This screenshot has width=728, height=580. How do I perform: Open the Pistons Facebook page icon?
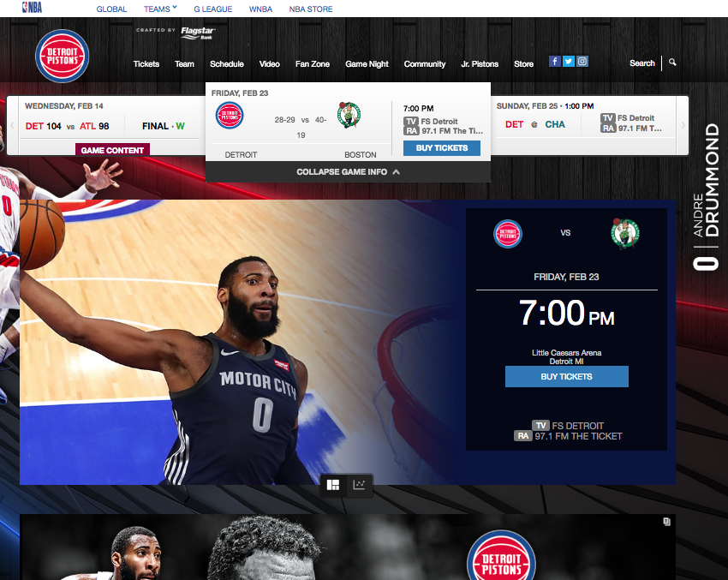[x=555, y=62]
